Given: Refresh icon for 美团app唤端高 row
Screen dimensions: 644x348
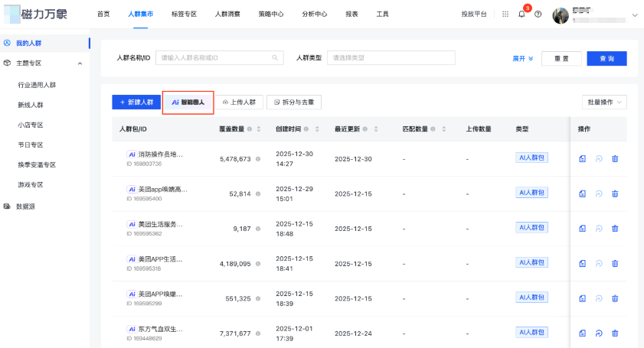Looking at the screenshot, I should tap(599, 194).
